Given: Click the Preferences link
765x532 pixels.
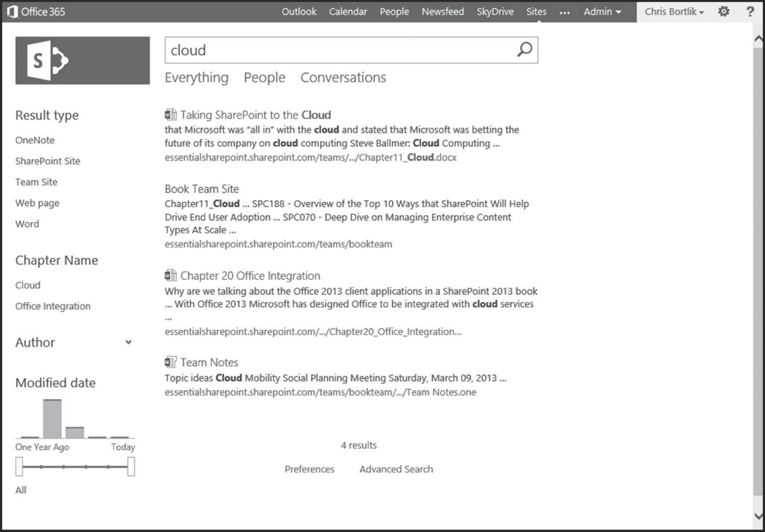Looking at the screenshot, I should click(x=310, y=469).
